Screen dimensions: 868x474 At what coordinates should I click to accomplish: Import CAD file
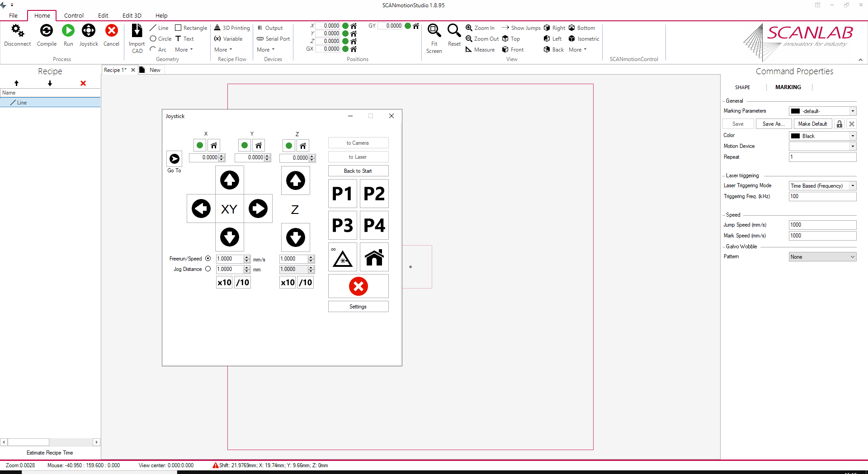click(137, 38)
